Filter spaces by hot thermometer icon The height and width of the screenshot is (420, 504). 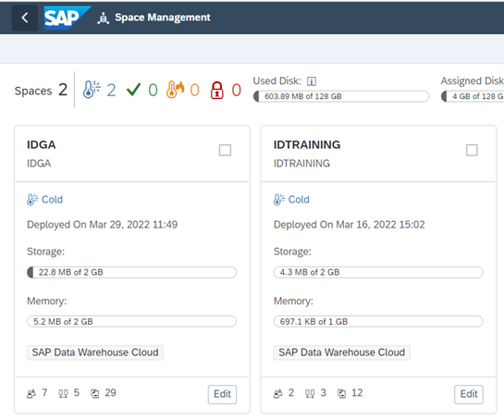[x=175, y=90]
